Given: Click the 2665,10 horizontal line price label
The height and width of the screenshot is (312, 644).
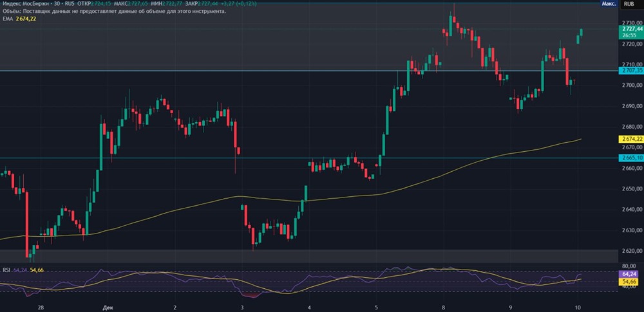Looking at the screenshot, I should [x=630, y=158].
